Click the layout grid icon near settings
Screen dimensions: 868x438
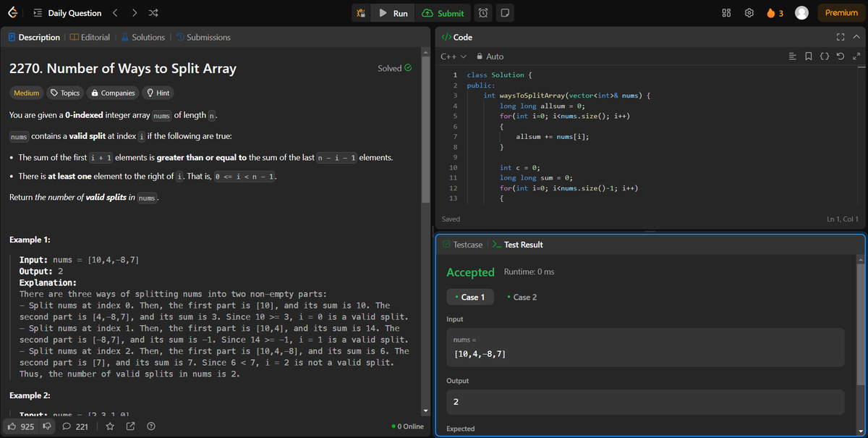[726, 12]
